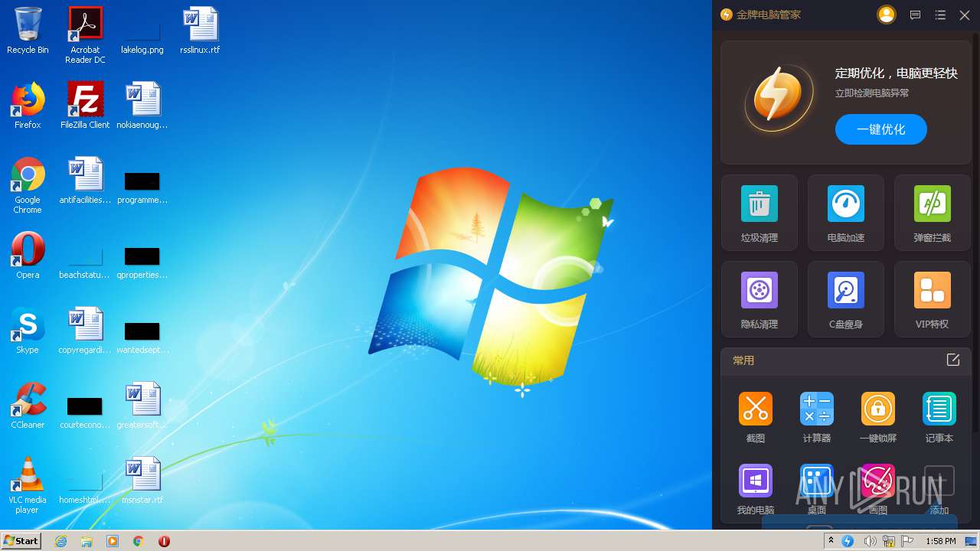The width and height of the screenshot is (980, 551).
Task: Open Chrome from the taskbar
Action: [139, 541]
